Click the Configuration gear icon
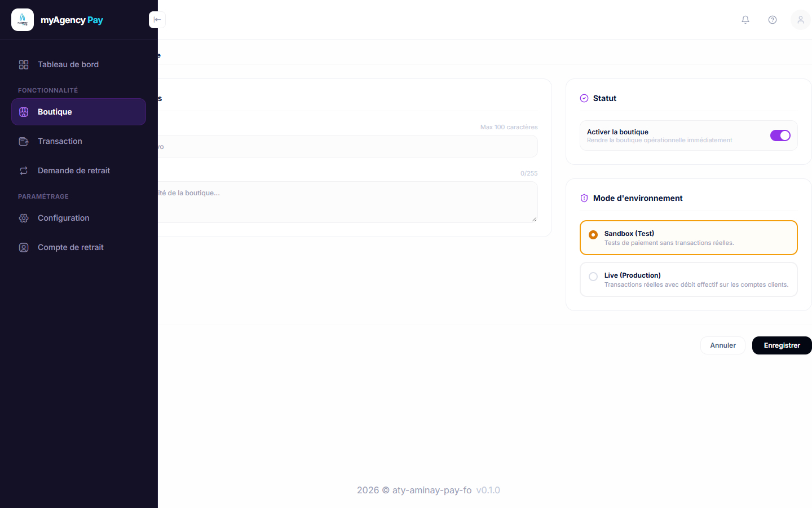This screenshot has width=812, height=508. [24, 218]
